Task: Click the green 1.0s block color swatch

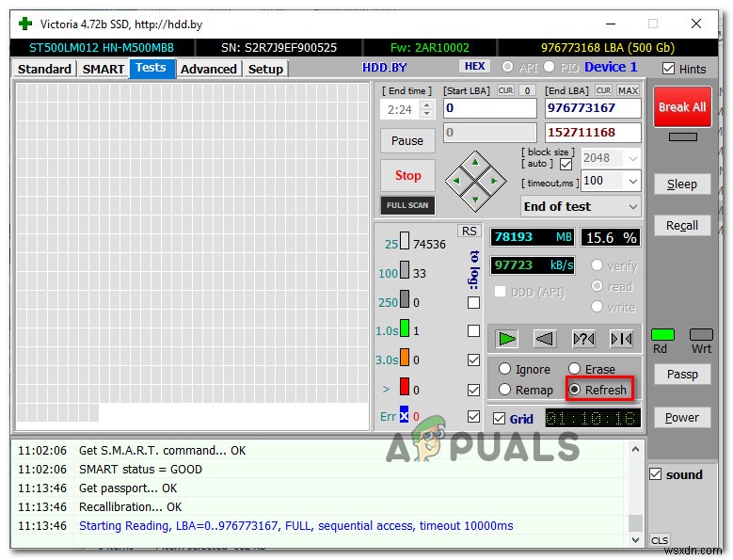Action: coord(405,328)
